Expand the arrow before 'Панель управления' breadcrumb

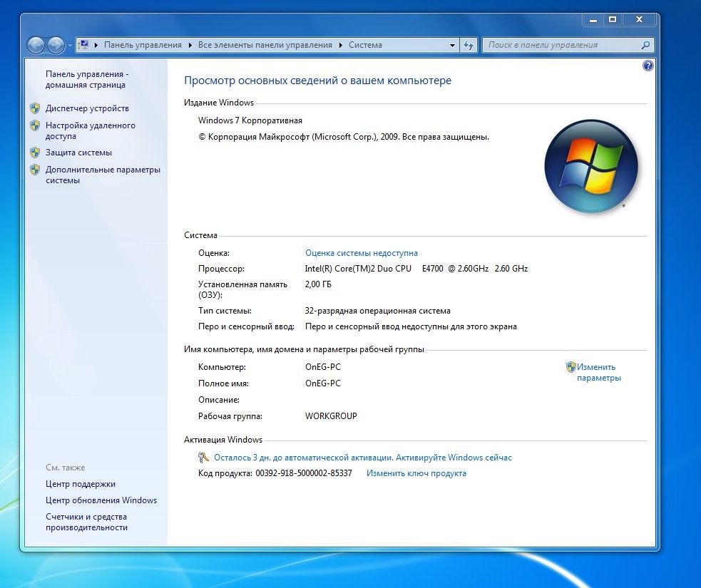(x=96, y=45)
